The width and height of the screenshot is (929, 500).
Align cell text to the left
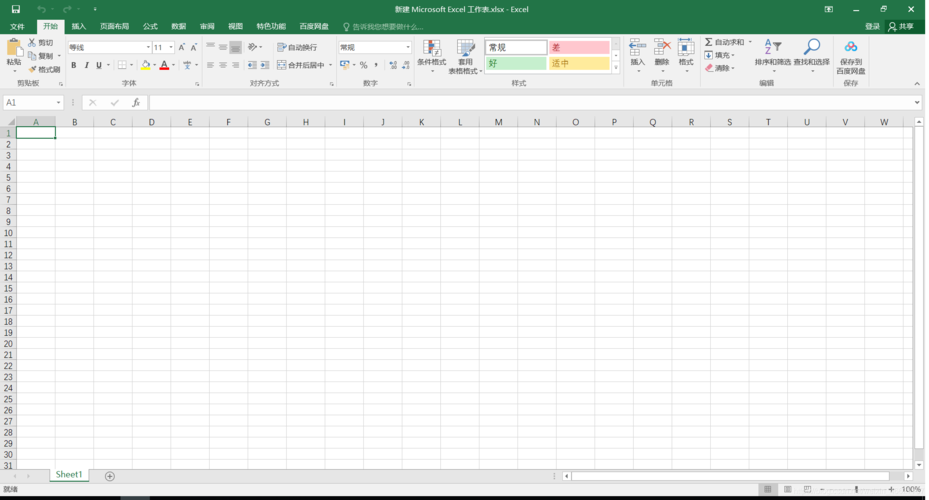coord(210,65)
